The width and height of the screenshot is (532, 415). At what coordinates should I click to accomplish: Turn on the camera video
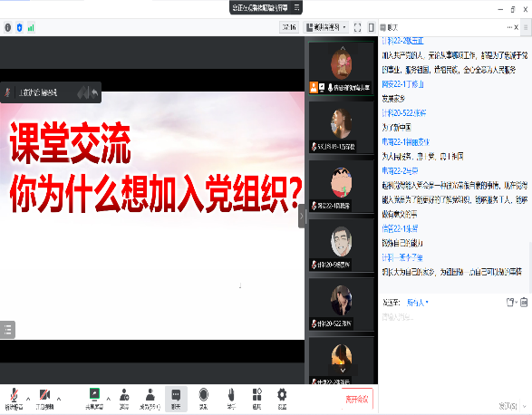(x=44, y=399)
